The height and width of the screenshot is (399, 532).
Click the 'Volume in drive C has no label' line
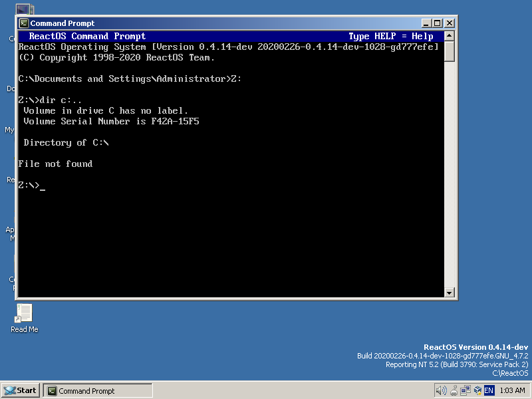point(106,110)
